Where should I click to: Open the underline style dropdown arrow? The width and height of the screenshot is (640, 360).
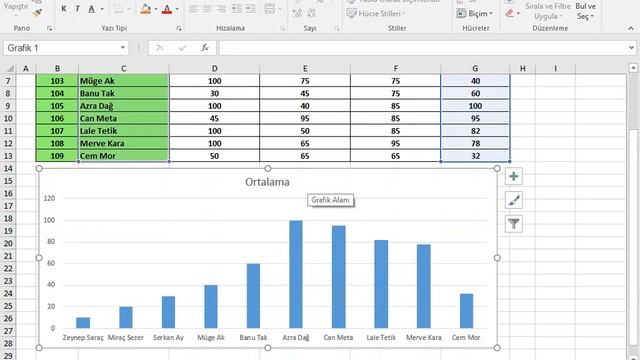pyautogui.click(x=102, y=9)
